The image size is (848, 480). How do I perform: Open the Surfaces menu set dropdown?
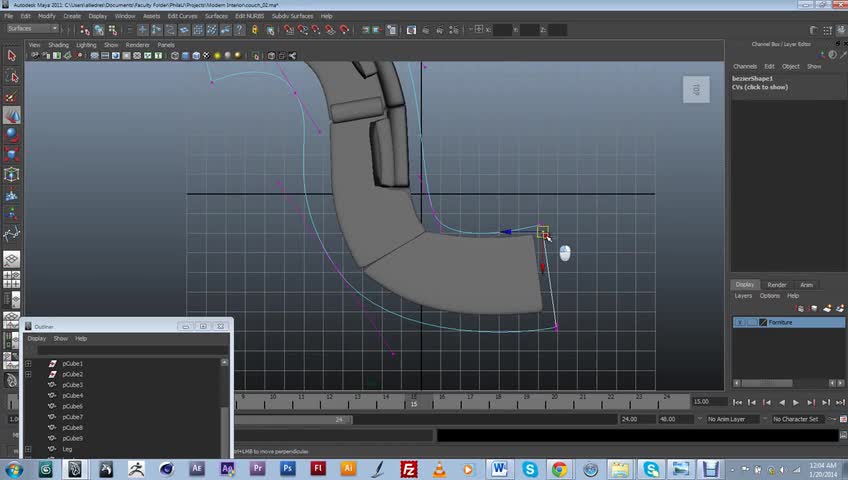(x=32, y=29)
